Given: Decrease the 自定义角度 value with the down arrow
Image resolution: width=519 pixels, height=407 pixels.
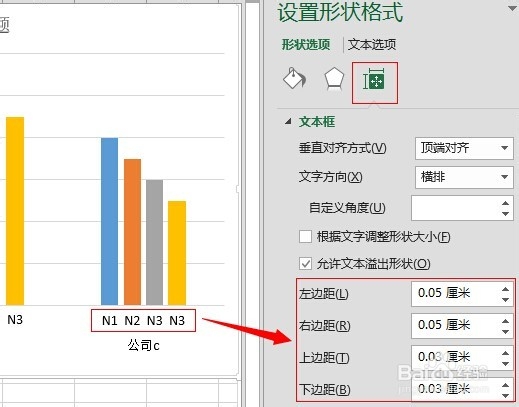Looking at the screenshot, I should pos(505,214).
